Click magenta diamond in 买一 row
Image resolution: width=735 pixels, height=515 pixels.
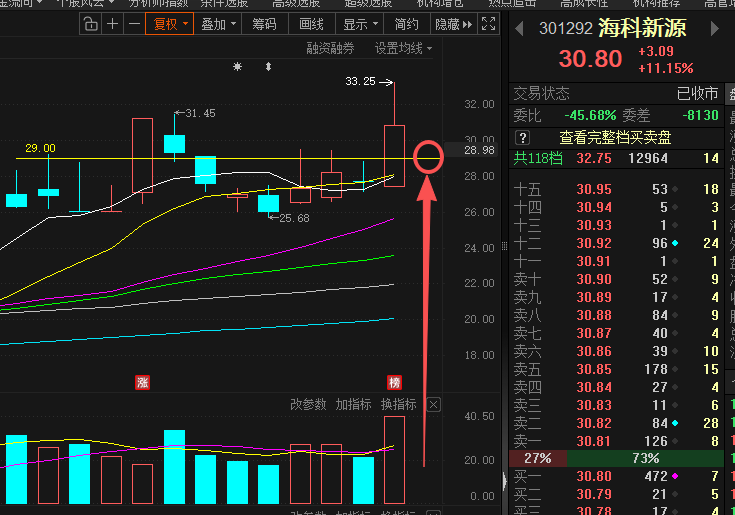(675, 476)
